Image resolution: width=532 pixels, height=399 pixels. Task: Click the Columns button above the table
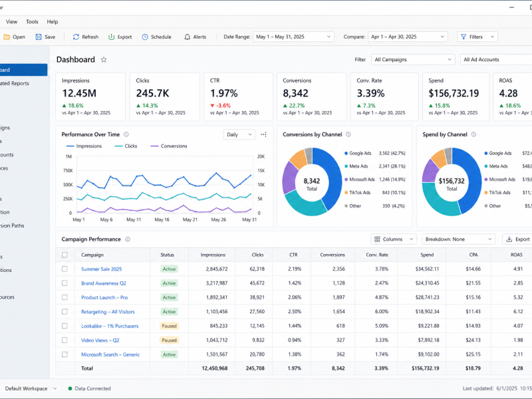click(x=394, y=239)
